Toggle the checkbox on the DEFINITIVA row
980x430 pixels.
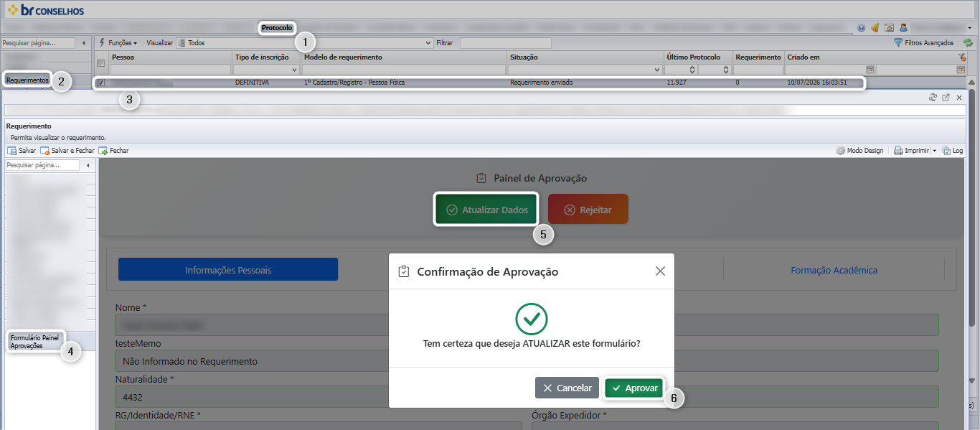click(101, 83)
